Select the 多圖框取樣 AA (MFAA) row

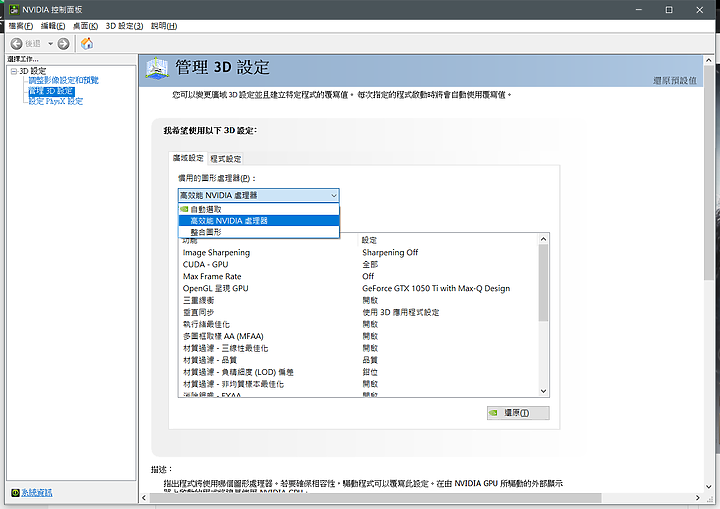358,336
